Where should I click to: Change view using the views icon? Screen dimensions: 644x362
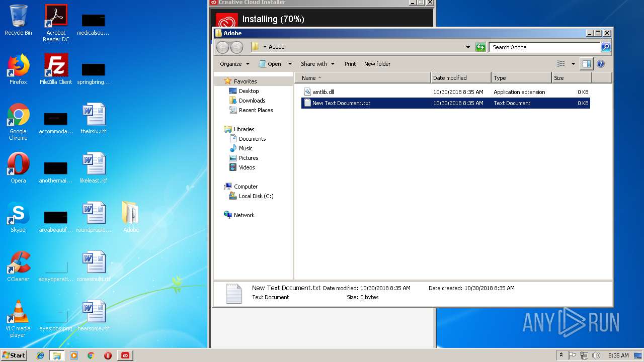pos(561,64)
